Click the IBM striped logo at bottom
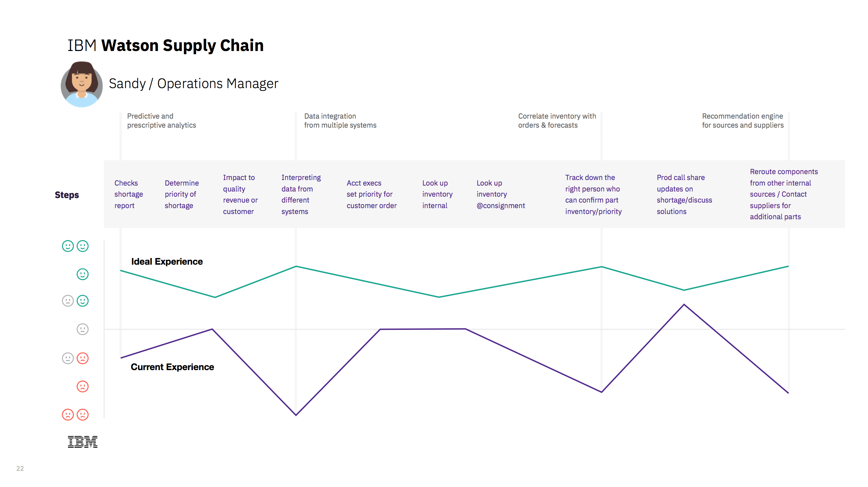 pos(83,442)
